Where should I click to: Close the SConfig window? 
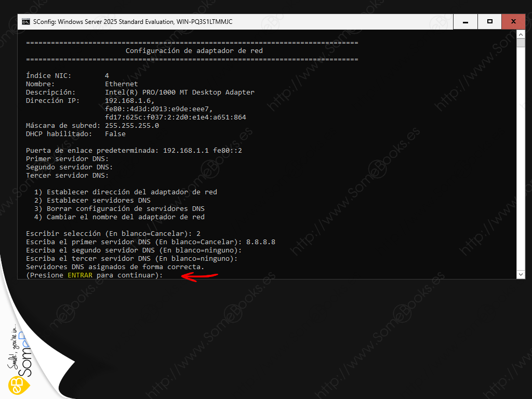(x=513, y=22)
